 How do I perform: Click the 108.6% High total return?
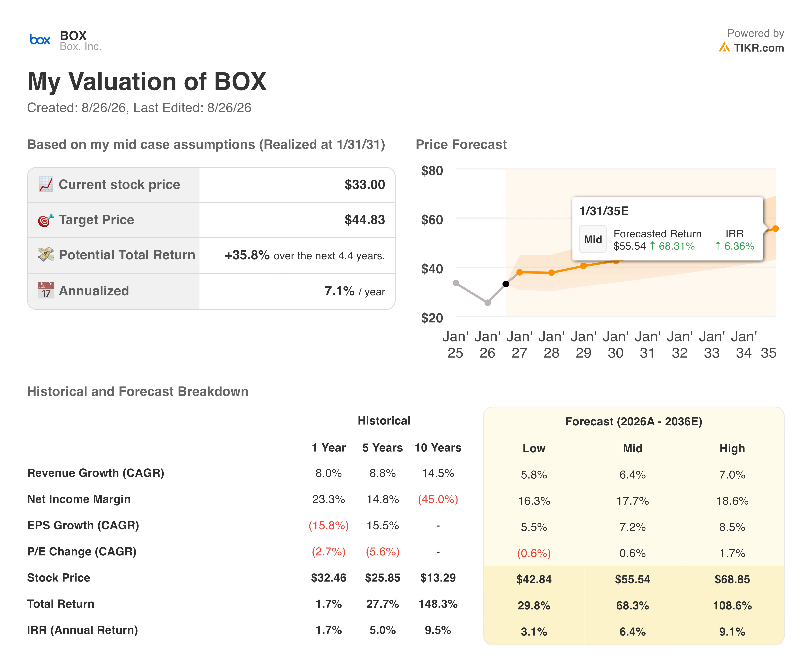coord(732,606)
